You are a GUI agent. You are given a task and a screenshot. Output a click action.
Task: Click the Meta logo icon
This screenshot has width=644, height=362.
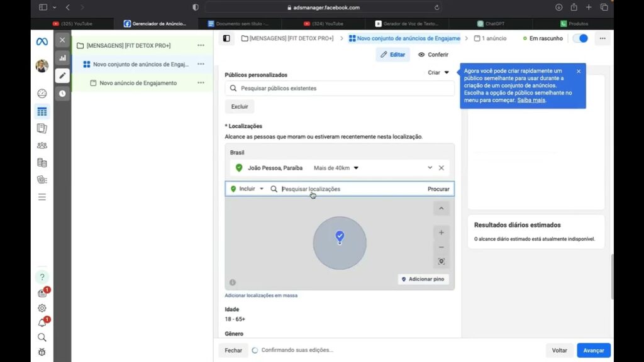click(x=42, y=41)
